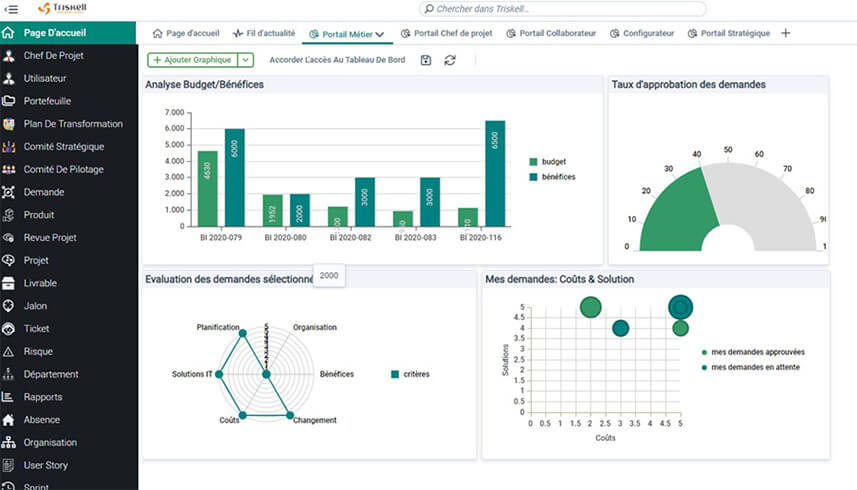
Task: Add a new portal tab with plus icon
Action: (x=785, y=33)
